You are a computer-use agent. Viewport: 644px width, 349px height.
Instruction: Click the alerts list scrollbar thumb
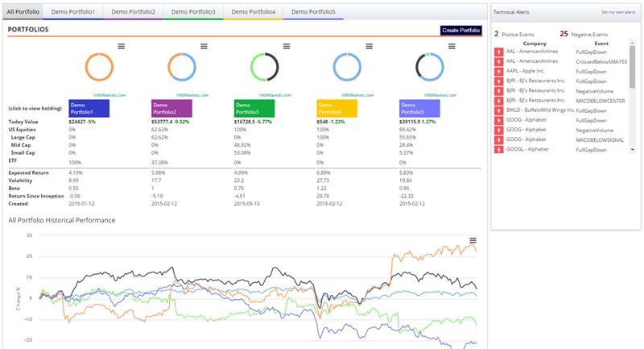click(632, 67)
